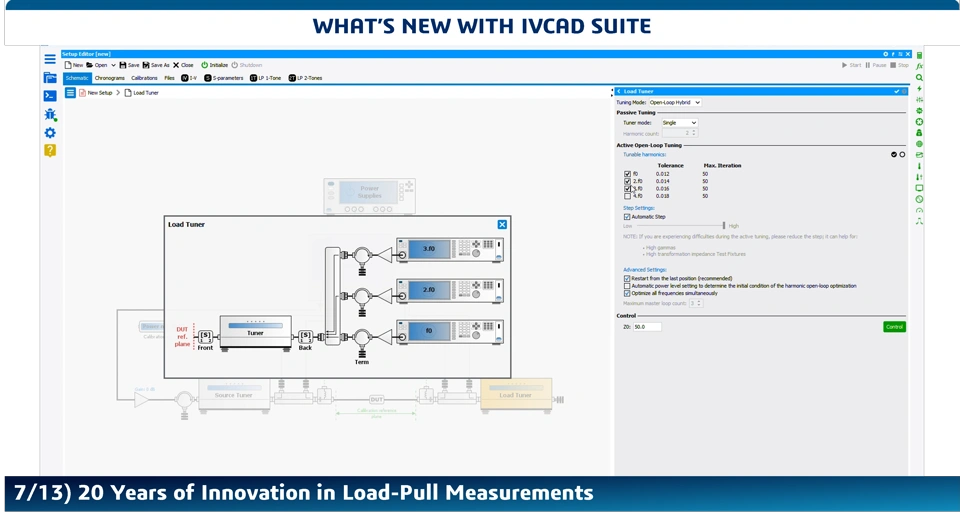Screen dimensions: 960x520
Task: Click the Start playback button
Action: 852,65
